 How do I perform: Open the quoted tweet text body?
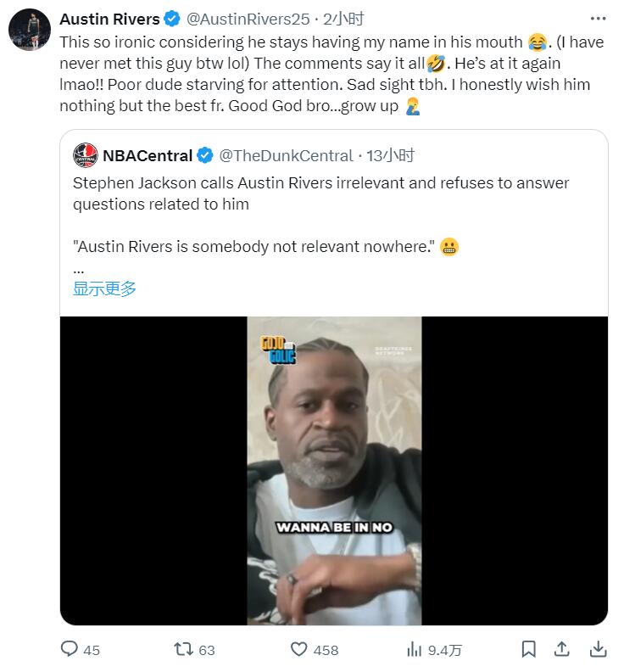pyautogui.click(x=320, y=193)
